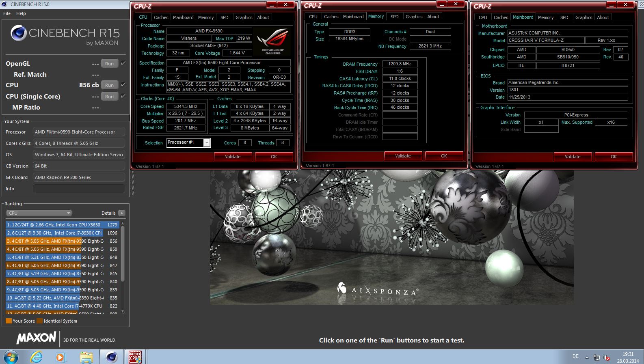The height and width of the screenshot is (364, 644).
Task: Open the Help menu in Cinebench
Action: click(21, 13)
